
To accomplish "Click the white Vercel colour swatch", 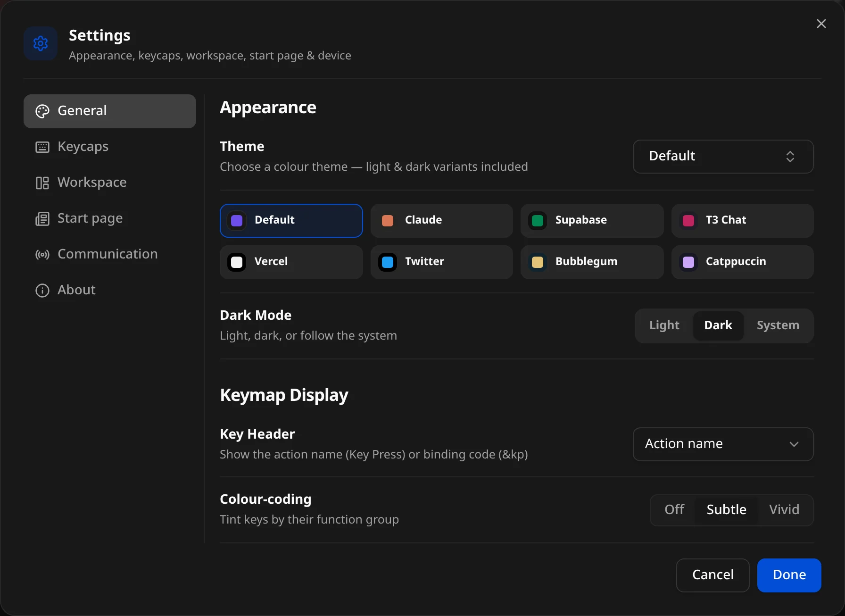I will (x=237, y=262).
